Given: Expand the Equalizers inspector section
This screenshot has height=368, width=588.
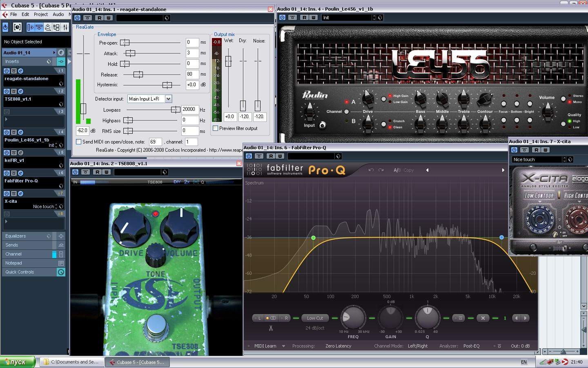Looking at the screenshot, I should tap(16, 236).
